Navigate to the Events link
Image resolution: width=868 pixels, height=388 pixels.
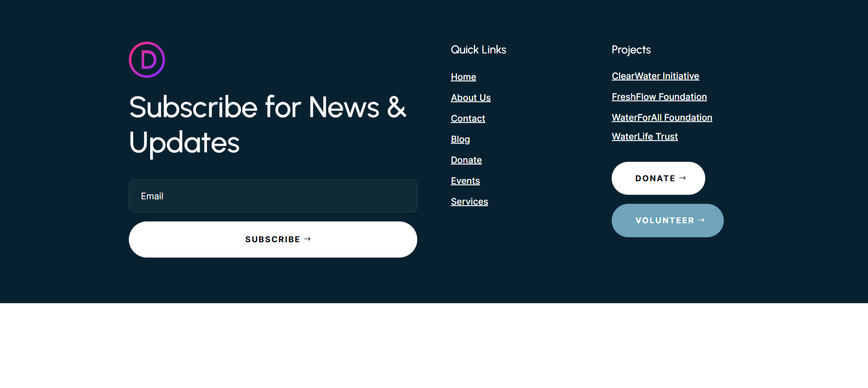pos(465,181)
